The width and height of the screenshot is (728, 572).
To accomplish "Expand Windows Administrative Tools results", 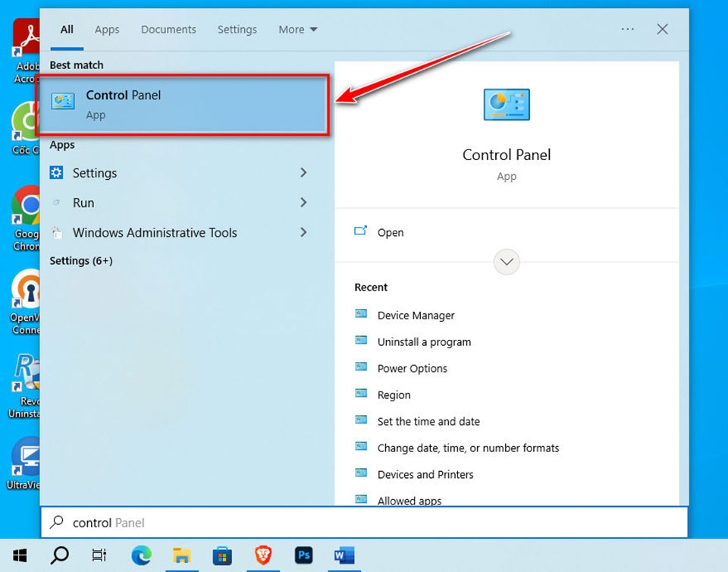I will point(155,233).
